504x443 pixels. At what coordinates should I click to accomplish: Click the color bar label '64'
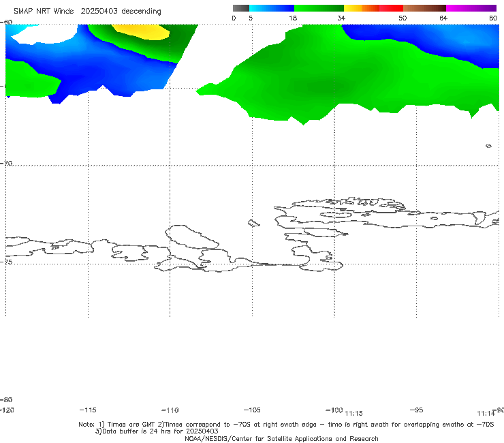(443, 18)
